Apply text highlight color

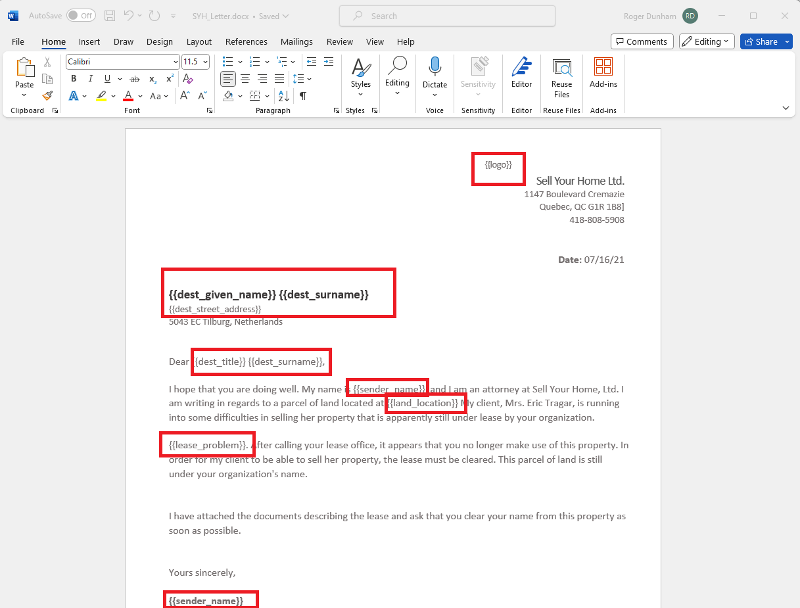pos(102,95)
